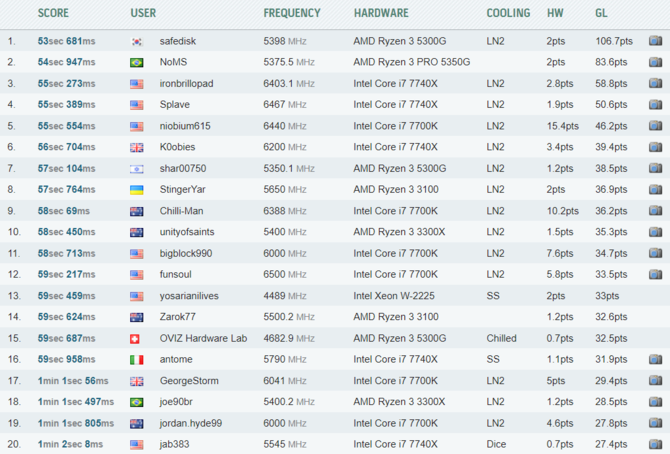Sort by the FREQUENCY column header

(x=292, y=13)
